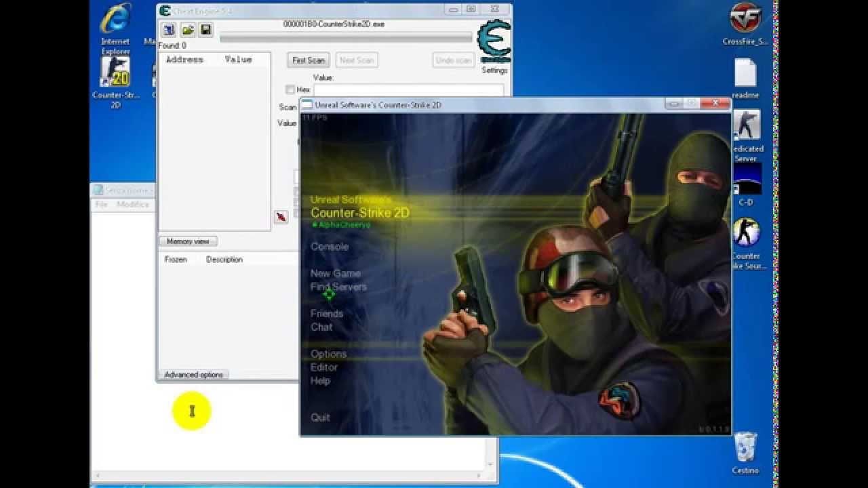Screen dimensions: 868x488
Task: Open Find Servers in game menu
Action: (x=338, y=287)
